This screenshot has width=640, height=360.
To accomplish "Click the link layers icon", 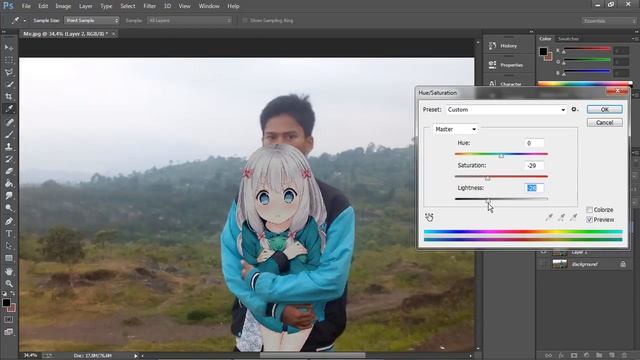I will point(549,356).
